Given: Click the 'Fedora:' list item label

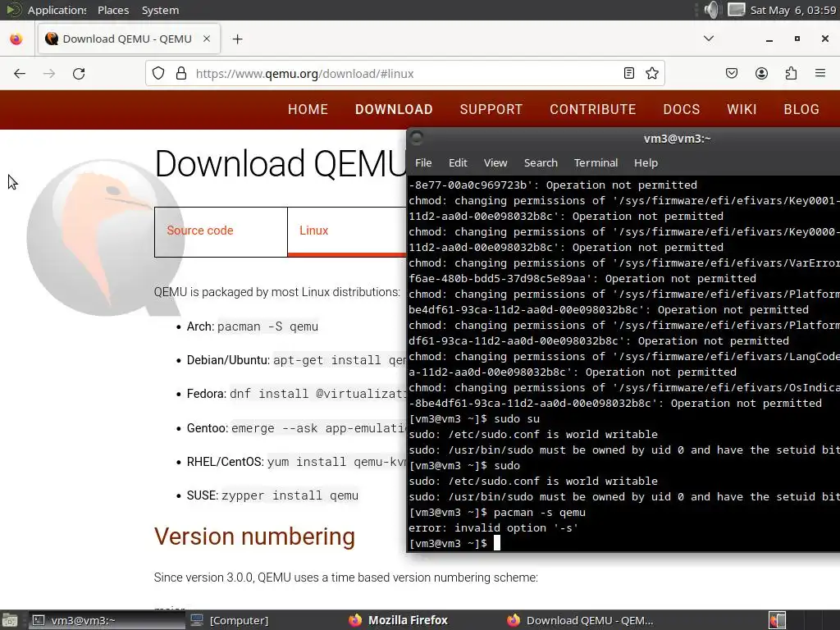Looking at the screenshot, I should 207,394.
